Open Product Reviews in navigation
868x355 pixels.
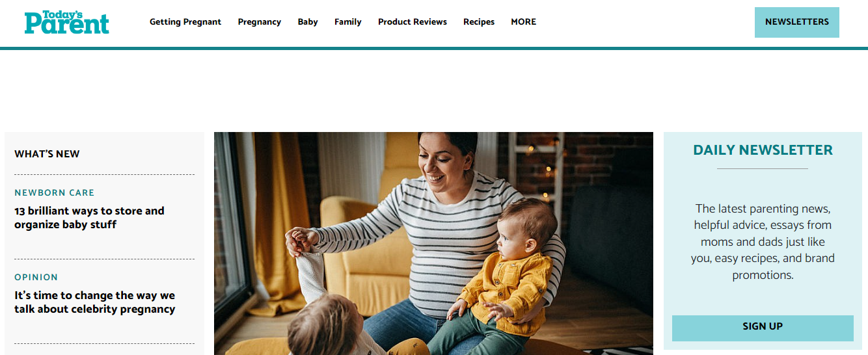413,22
